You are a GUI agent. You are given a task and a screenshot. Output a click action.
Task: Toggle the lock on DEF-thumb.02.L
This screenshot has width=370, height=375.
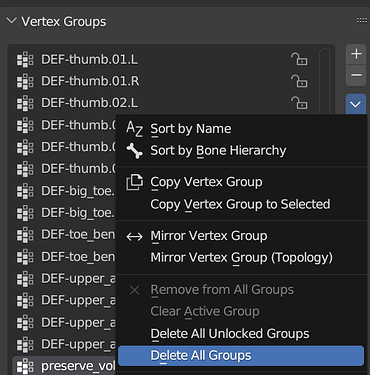click(299, 103)
